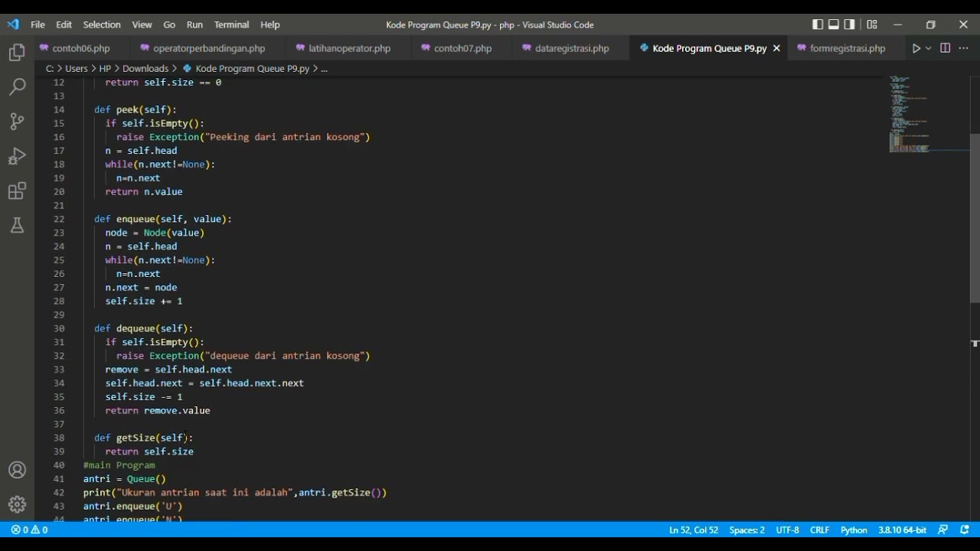The image size is (980, 551).
Task: Open the Extensions view
Action: (x=17, y=191)
